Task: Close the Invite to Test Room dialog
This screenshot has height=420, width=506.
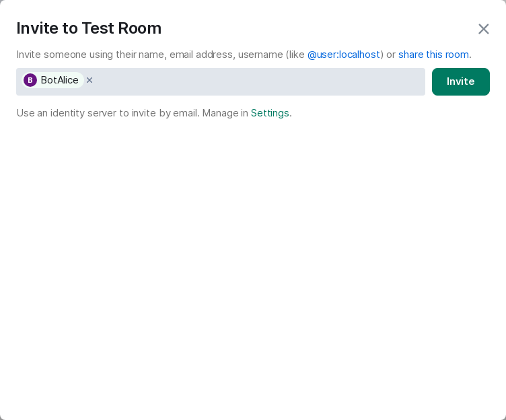Action: click(x=483, y=29)
